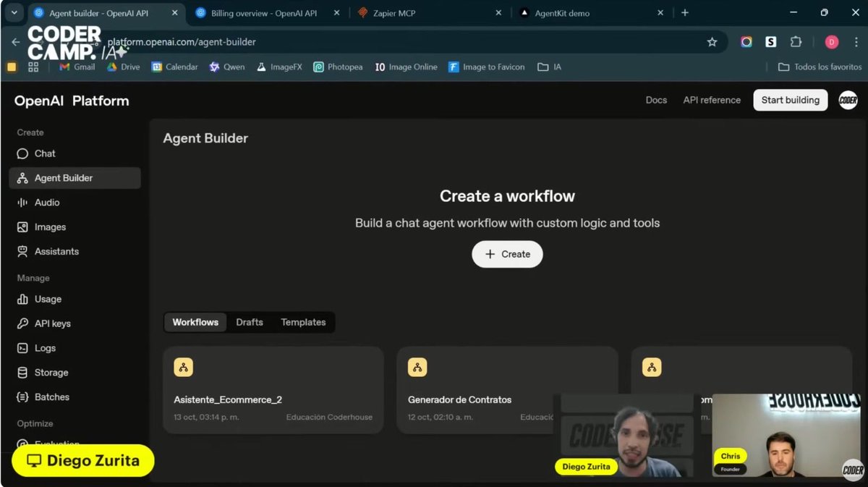This screenshot has width=868, height=487.
Task: Open the apps grid shortcut in bookmarks bar
Action: coord(33,67)
